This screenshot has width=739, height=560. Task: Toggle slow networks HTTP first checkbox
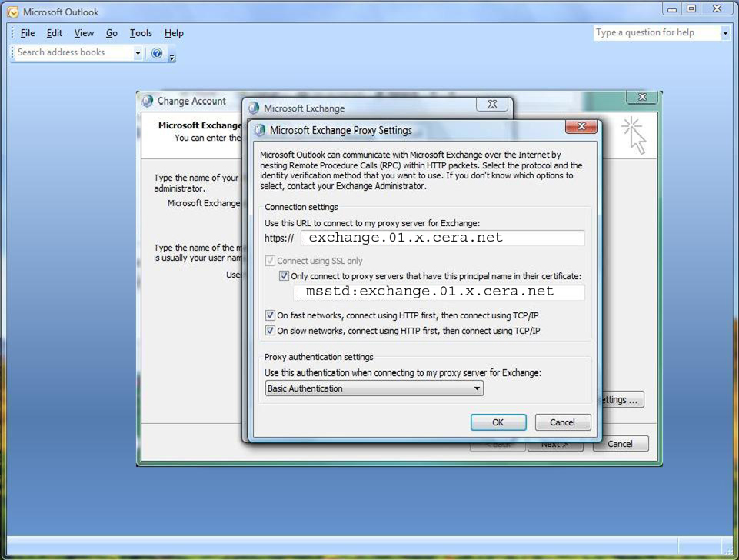click(x=270, y=331)
